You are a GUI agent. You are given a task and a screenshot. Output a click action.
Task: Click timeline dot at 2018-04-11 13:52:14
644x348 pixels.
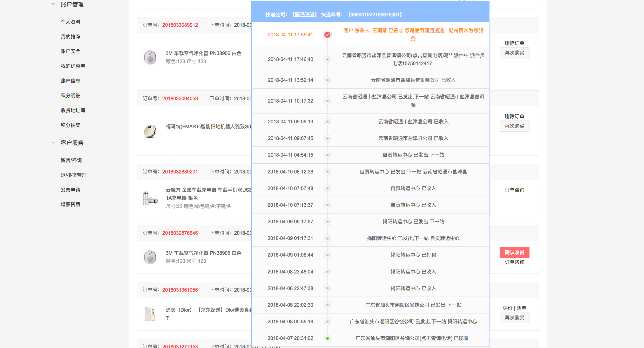click(327, 80)
